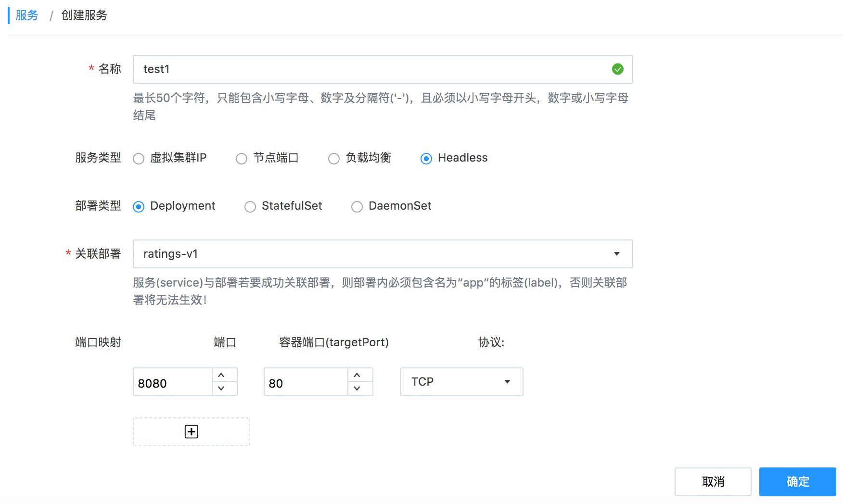
Task: Open the ratings-v1 associated deployment dropdown
Action: pos(383,254)
